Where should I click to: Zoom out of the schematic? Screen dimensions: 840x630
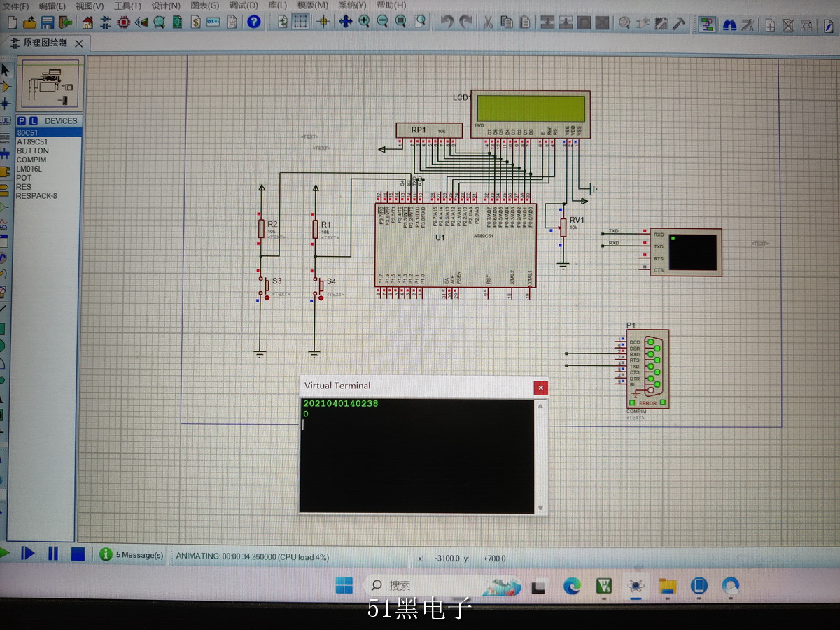pyautogui.click(x=382, y=22)
